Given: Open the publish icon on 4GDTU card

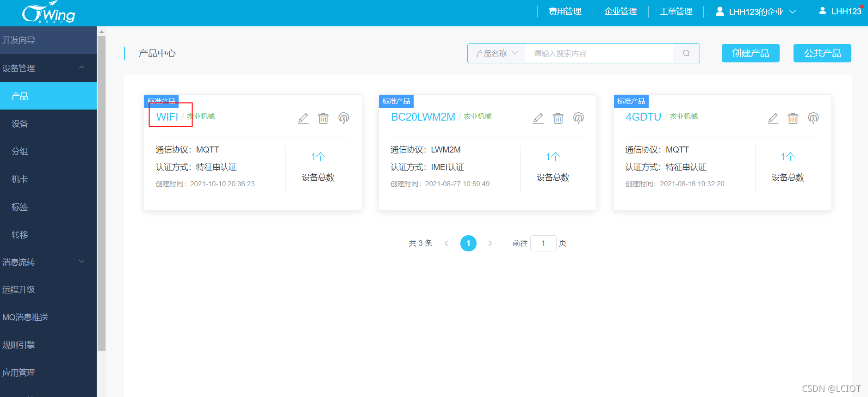Looking at the screenshot, I should (813, 118).
